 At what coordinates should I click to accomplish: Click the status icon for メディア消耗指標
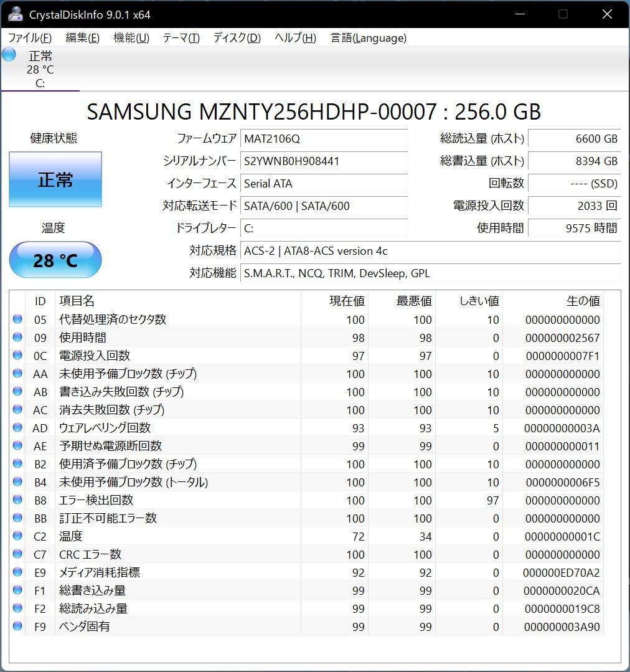click(17, 572)
